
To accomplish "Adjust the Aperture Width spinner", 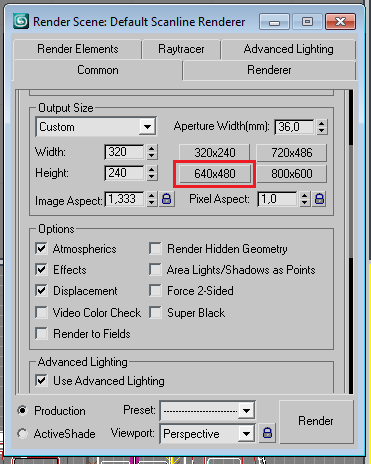I will (322, 127).
